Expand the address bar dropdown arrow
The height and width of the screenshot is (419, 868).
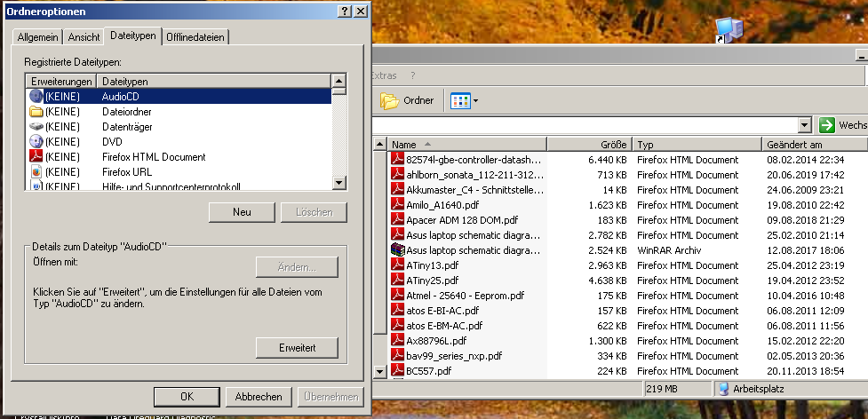click(805, 125)
